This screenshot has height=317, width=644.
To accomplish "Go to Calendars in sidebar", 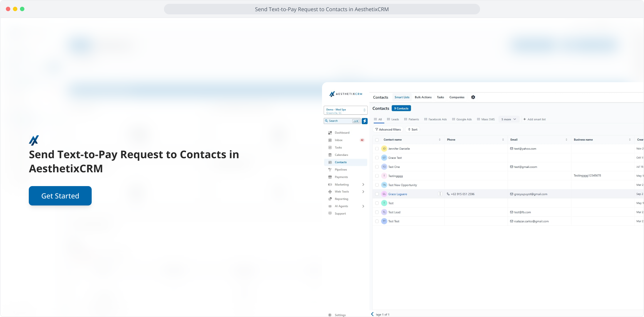I will pyautogui.click(x=341, y=155).
